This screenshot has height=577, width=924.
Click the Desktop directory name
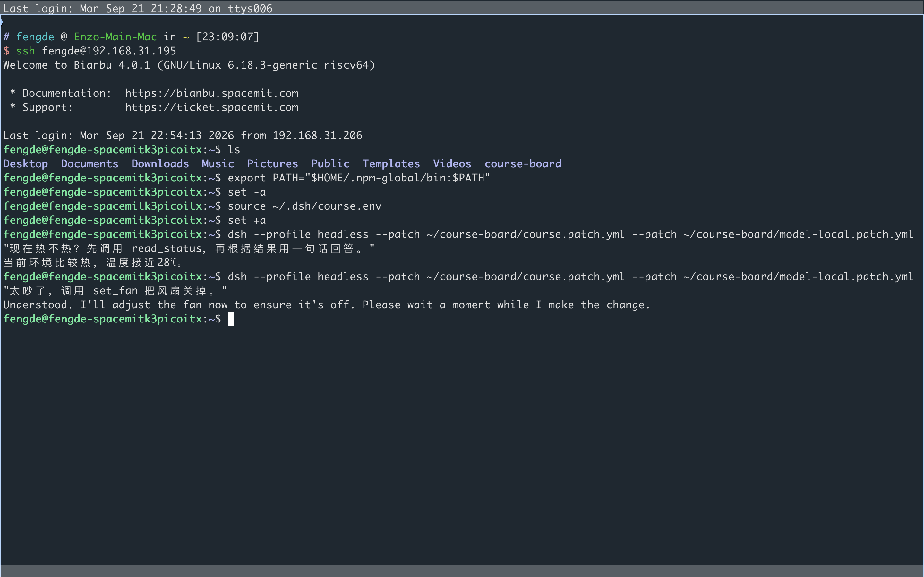pyautogui.click(x=26, y=164)
